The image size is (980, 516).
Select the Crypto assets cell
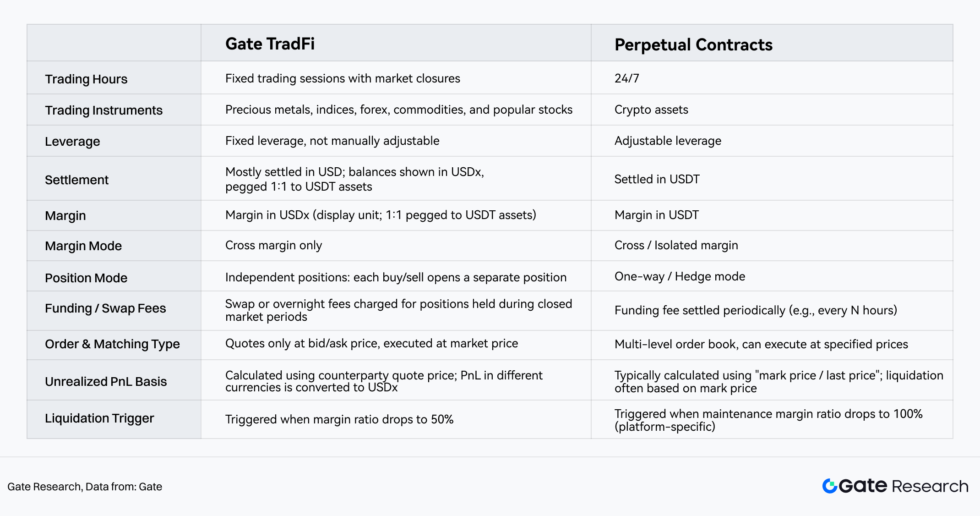tap(651, 110)
